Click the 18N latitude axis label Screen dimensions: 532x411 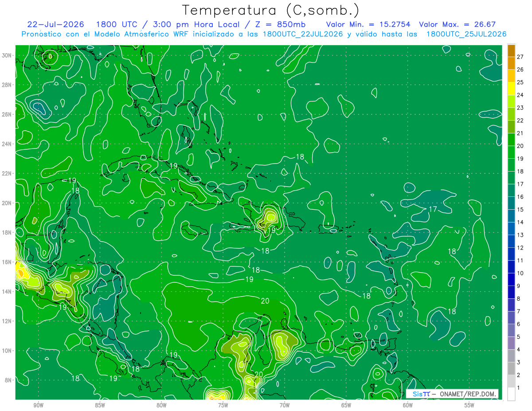coord(7,232)
